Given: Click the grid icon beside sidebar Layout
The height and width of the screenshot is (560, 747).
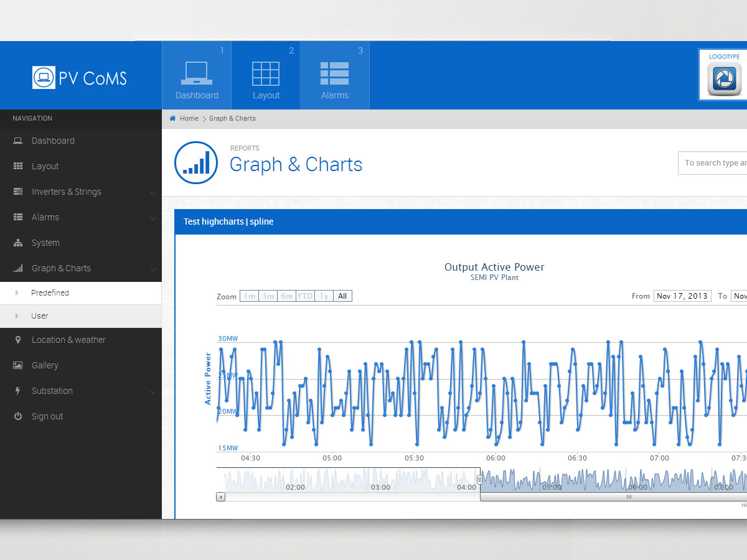Looking at the screenshot, I should coord(18,166).
